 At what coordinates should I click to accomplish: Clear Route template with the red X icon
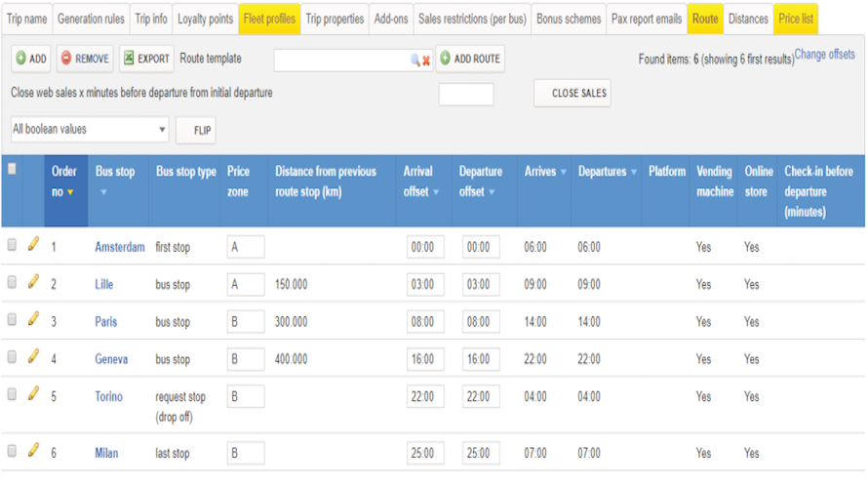tap(426, 61)
